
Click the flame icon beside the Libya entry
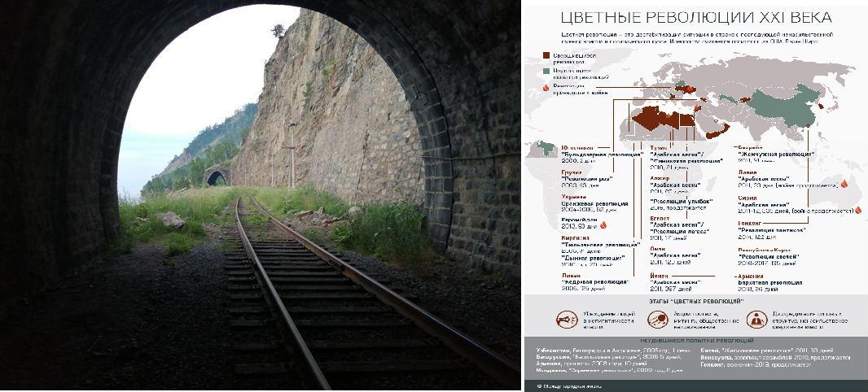[x=844, y=184]
